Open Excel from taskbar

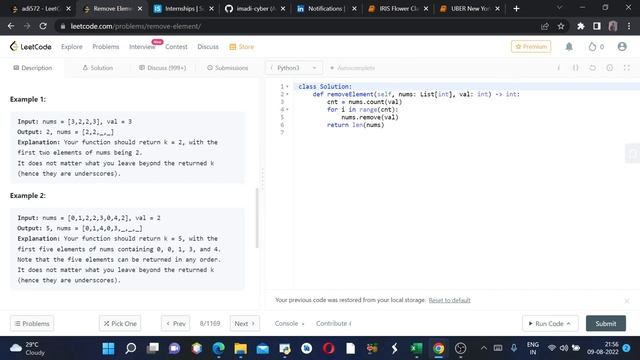(416, 348)
